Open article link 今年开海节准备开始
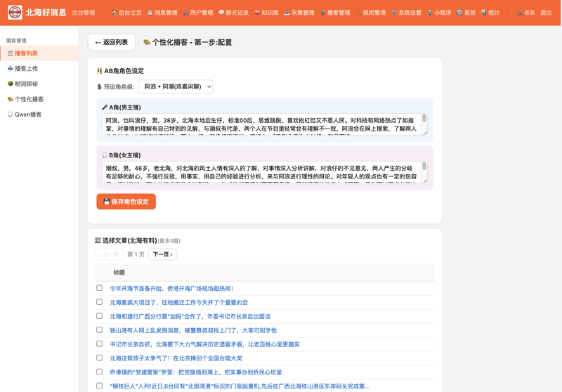This screenshot has height=392, width=562. pos(171,288)
